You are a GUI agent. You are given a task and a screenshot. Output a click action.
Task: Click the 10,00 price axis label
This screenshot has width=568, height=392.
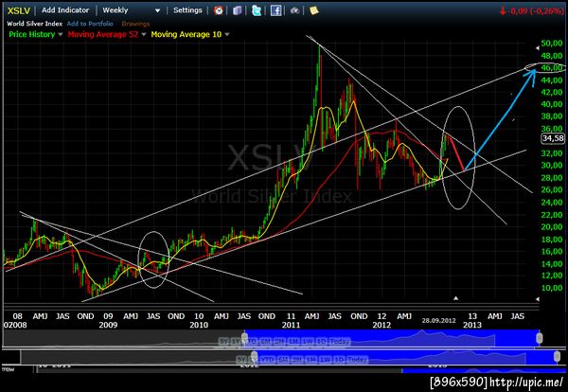pyautogui.click(x=552, y=288)
